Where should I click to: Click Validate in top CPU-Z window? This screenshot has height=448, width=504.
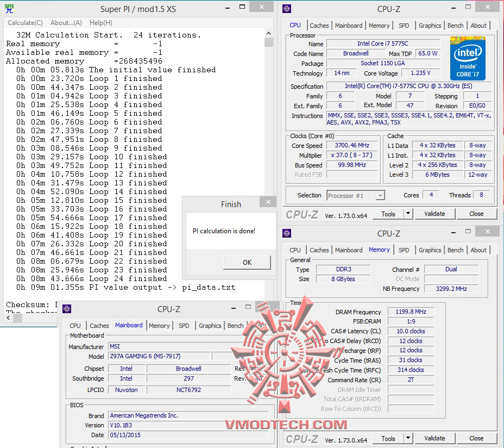[x=434, y=214]
